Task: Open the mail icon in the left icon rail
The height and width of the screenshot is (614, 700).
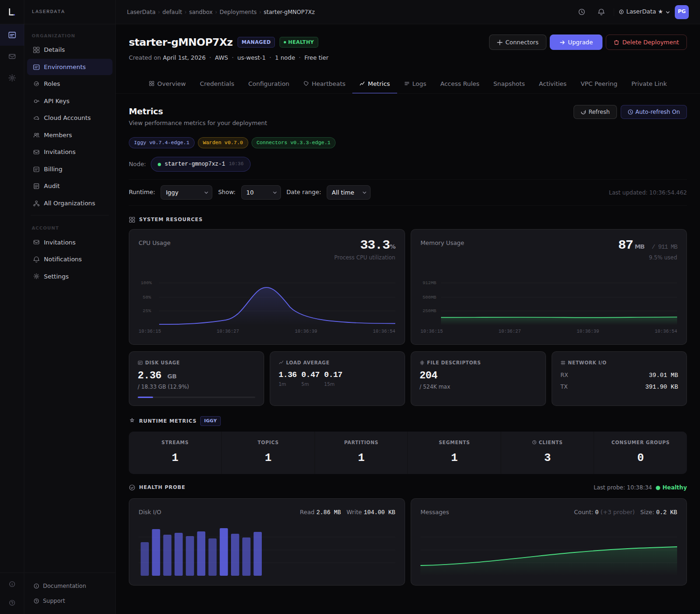Action: click(x=12, y=56)
